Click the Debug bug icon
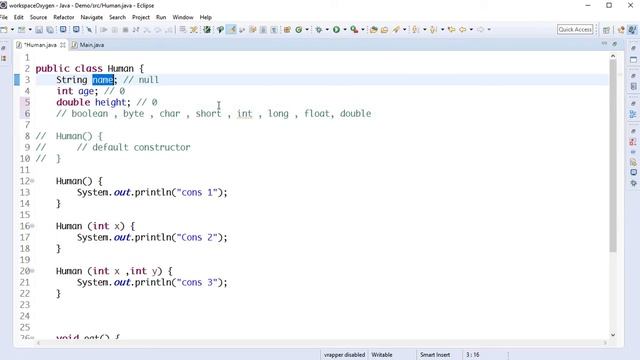 (x=319, y=29)
